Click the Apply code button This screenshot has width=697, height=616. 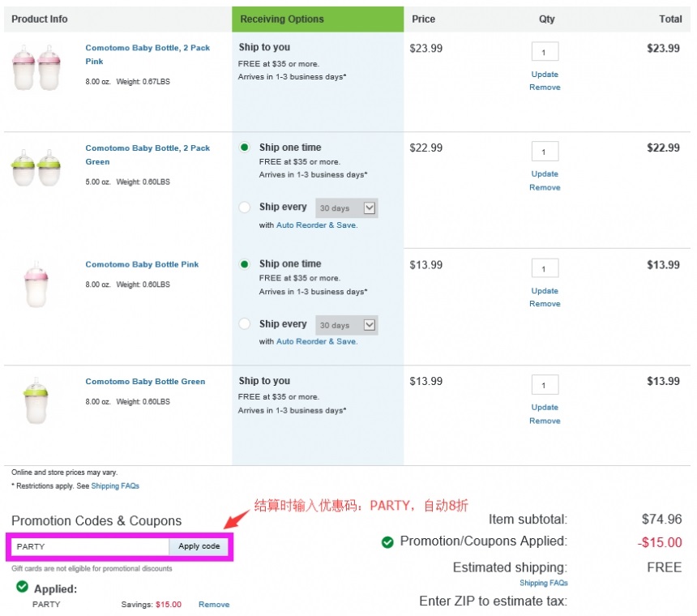[x=199, y=546]
